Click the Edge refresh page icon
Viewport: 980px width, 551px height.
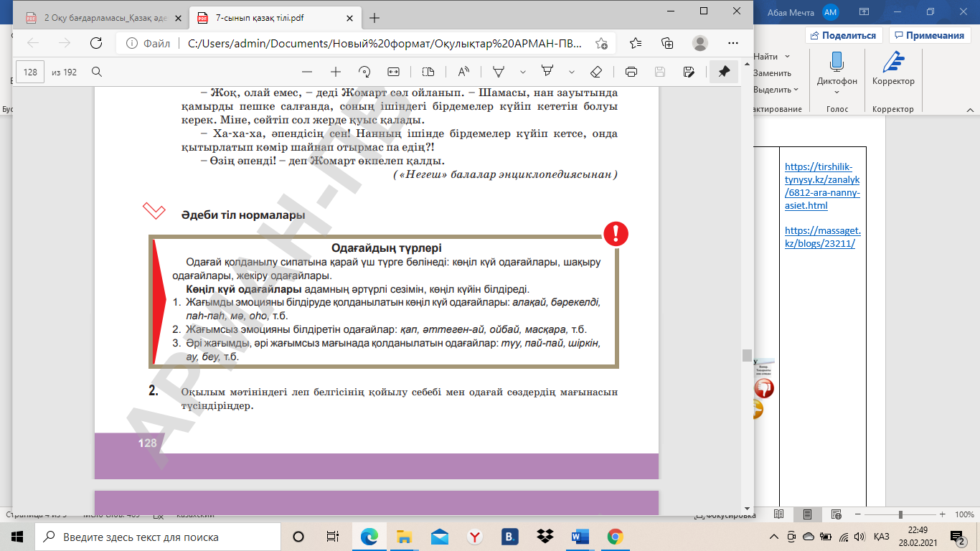(x=95, y=43)
